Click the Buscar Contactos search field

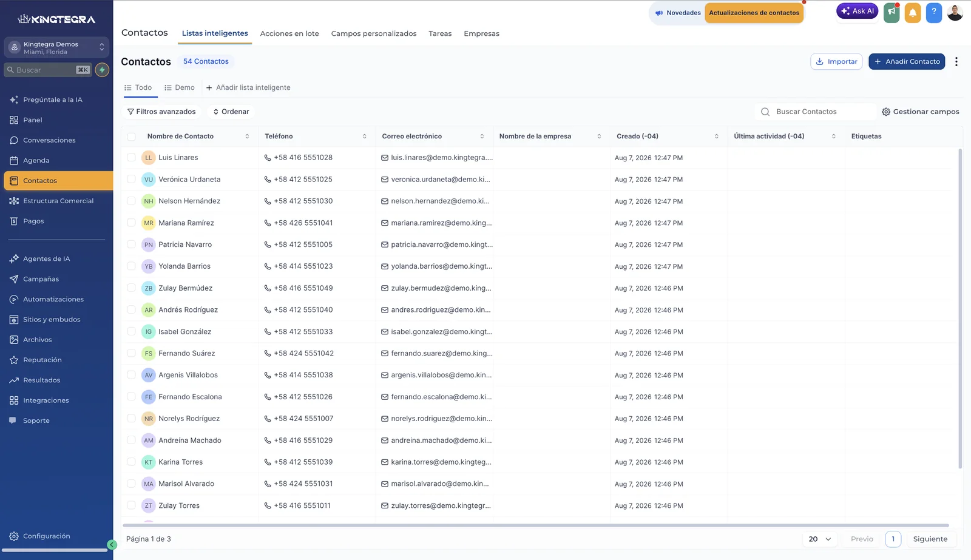click(815, 112)
